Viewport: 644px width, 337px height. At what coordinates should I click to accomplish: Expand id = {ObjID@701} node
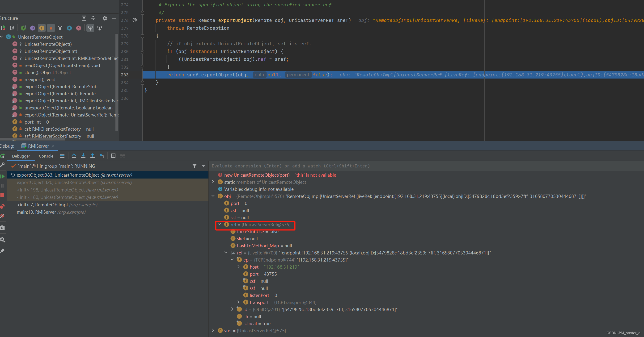232,309
